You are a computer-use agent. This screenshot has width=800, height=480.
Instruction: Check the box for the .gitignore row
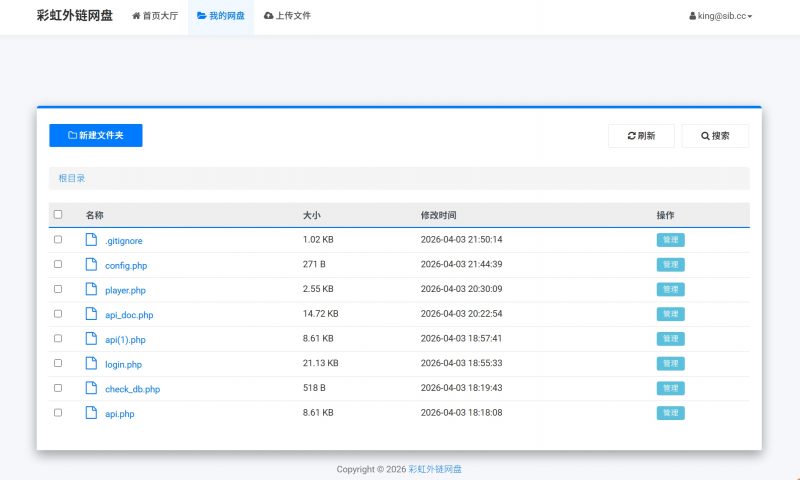point(58,240)
